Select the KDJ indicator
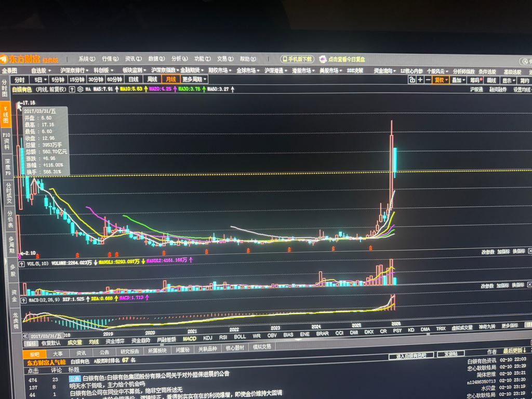The image size is (532, 399). tap(208, 338)
